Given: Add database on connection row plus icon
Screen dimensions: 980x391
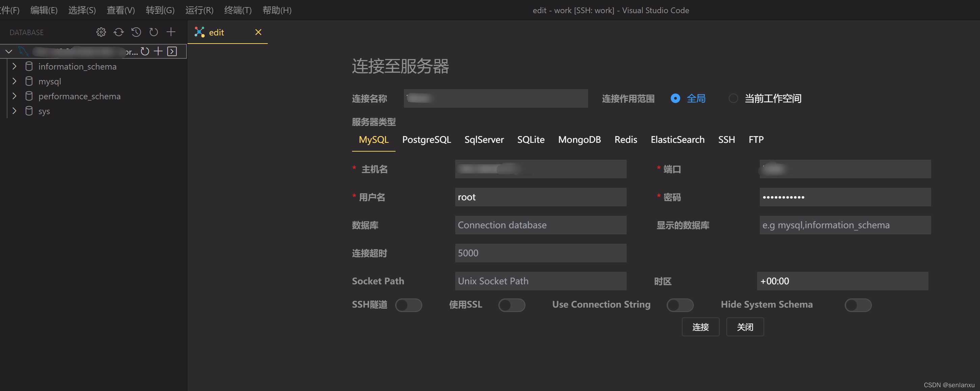Looking at the screenshot, I should (158, 51).
